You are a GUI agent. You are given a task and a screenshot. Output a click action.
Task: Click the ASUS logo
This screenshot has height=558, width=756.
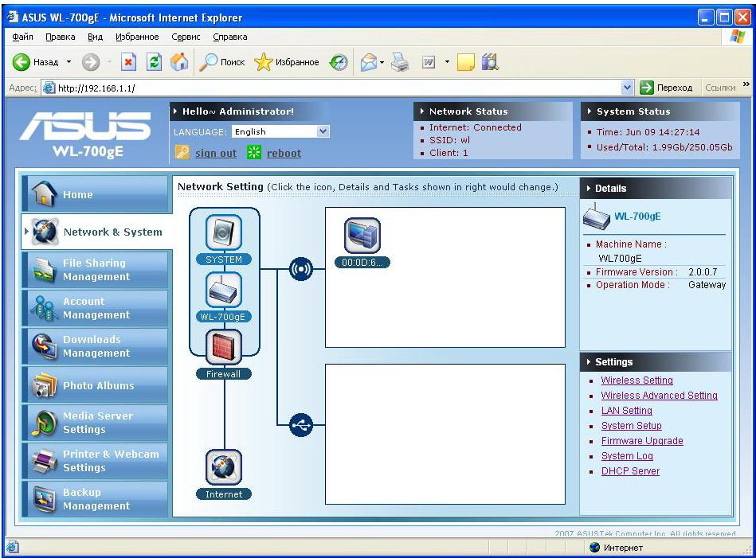tap(85, 126)
